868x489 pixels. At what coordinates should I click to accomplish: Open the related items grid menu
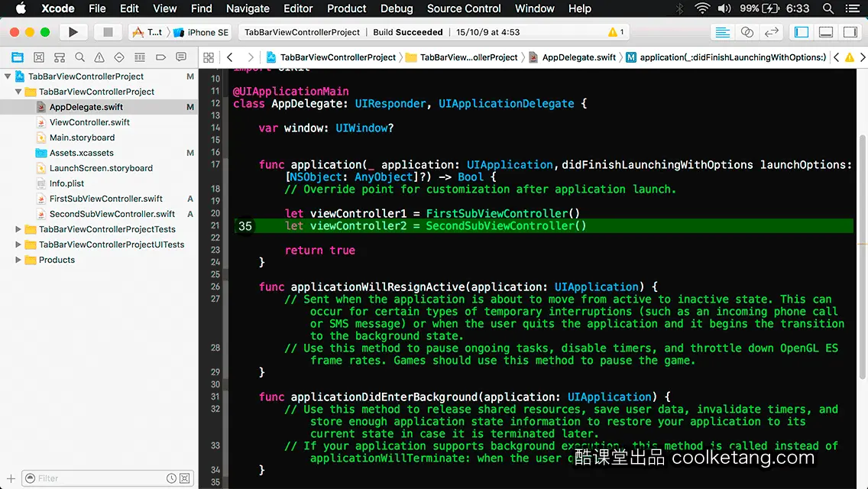pos(209,57)
